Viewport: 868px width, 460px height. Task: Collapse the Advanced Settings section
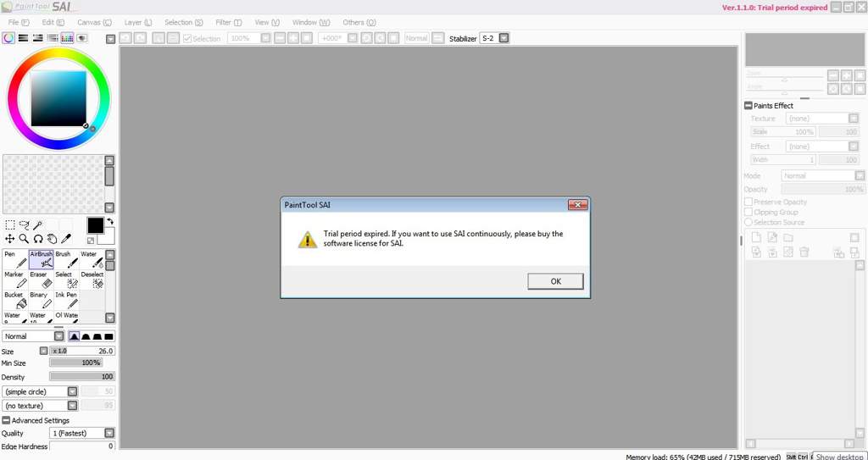(7, 420)
